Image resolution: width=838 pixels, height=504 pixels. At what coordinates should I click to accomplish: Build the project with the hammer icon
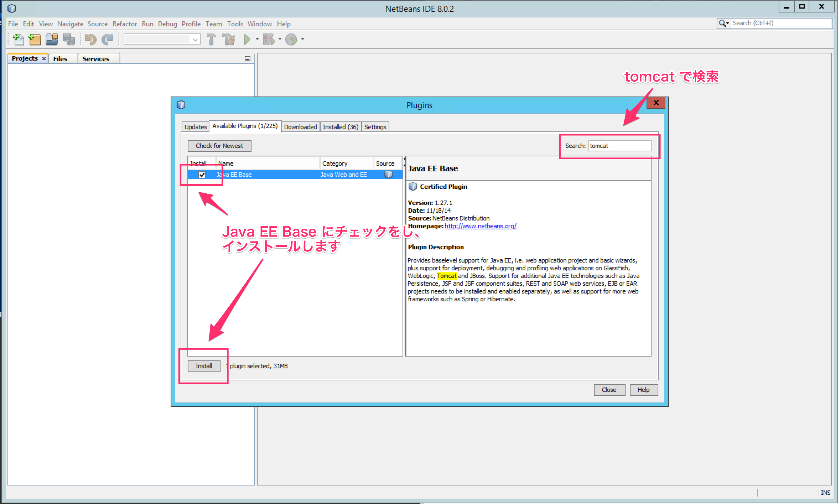(211, 39)
